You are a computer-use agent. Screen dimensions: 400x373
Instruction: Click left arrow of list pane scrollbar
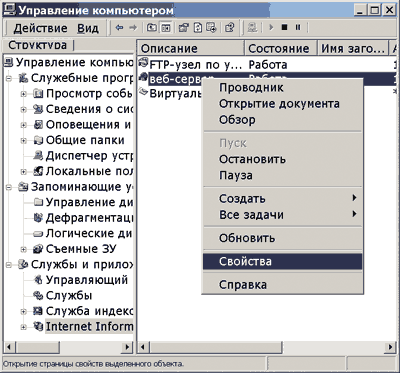coord(143,347)
